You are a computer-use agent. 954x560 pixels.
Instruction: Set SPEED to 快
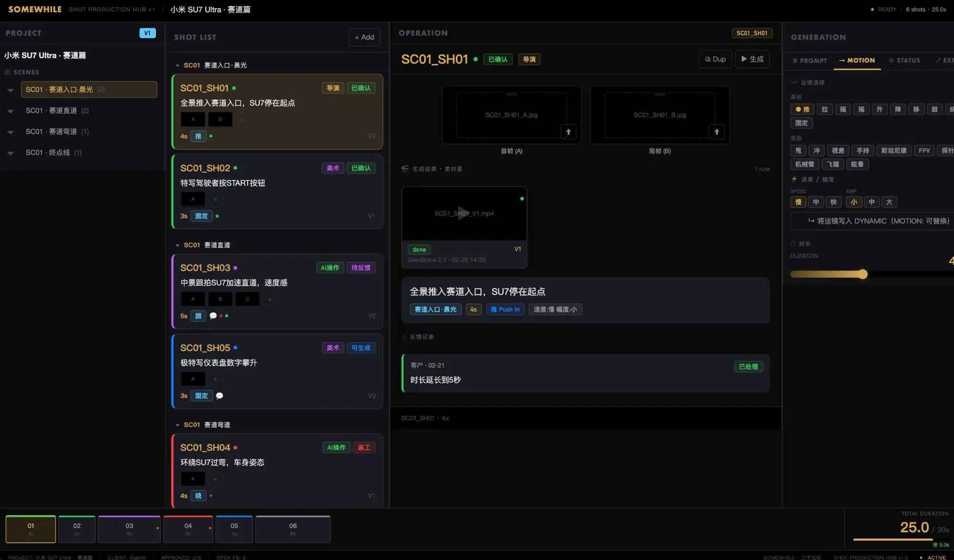(833, 202)
